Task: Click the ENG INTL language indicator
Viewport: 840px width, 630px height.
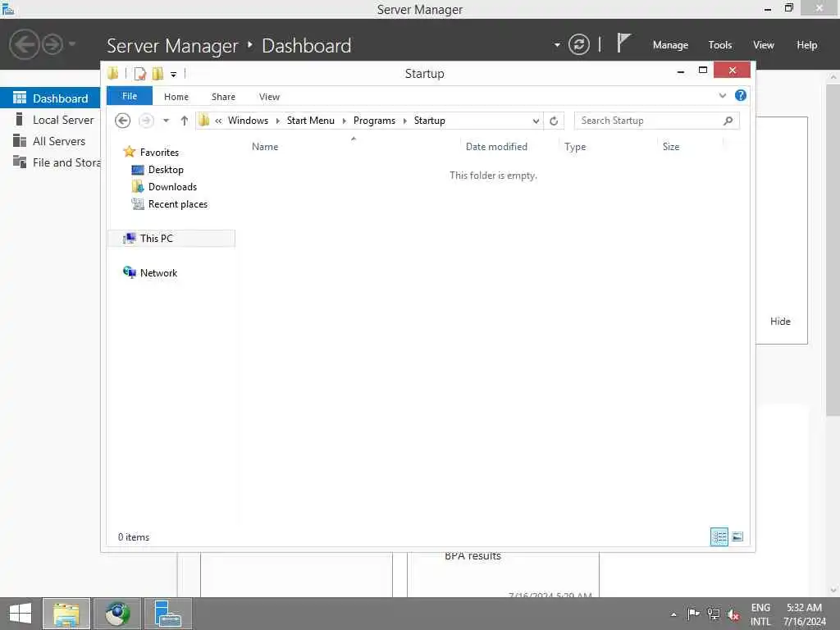Action: (x=760, y=614)
